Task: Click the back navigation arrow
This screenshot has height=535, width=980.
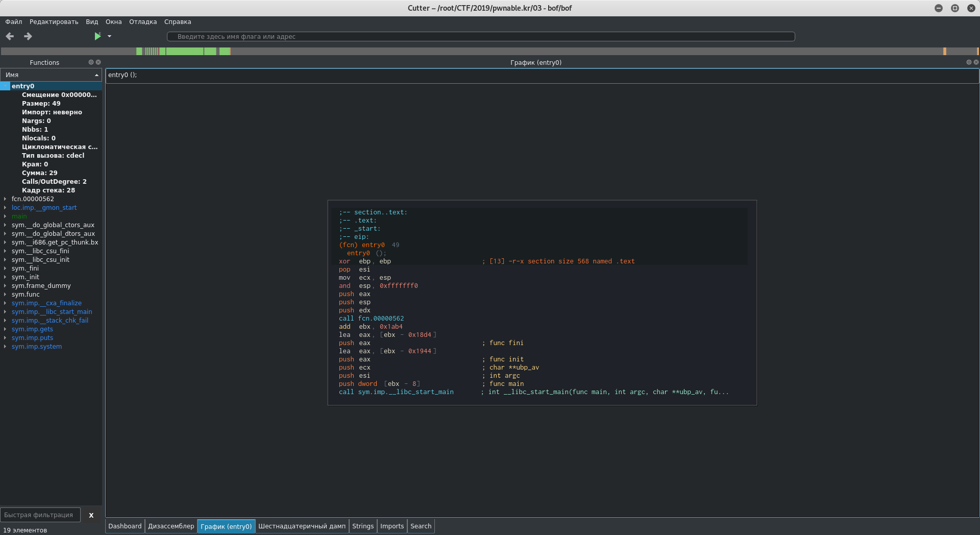Action: click(10, 36)
